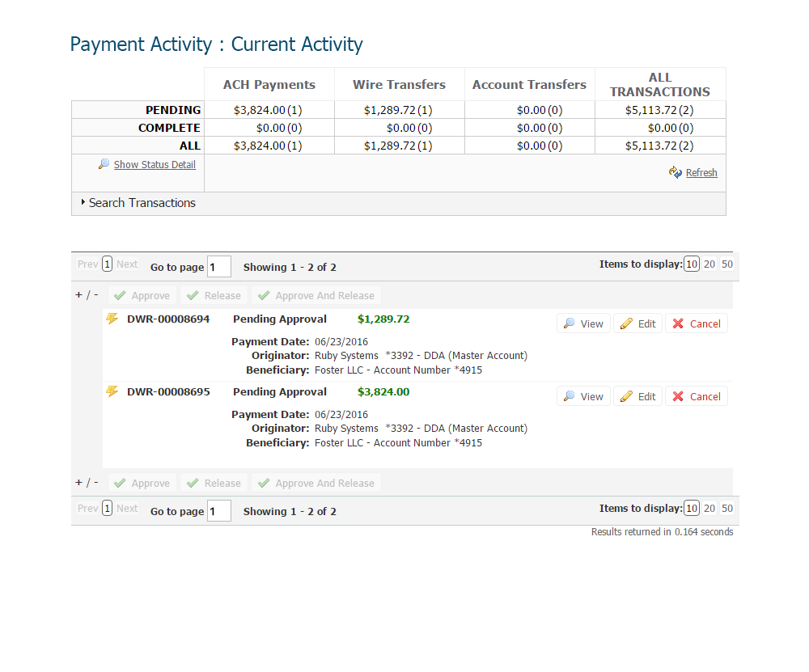The image size is (809, 672).
Task: Click the red X icon for DWR-00008695
Action: (x=678, y=397)
